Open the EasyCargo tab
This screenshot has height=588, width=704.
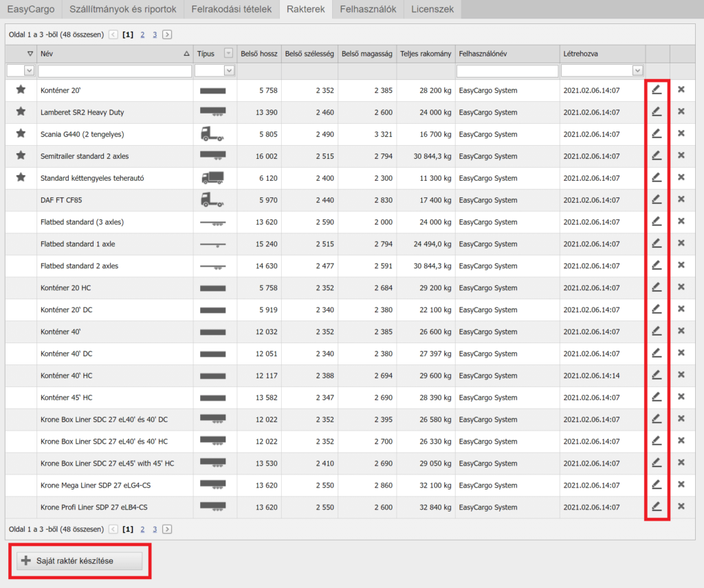tap(30, 9)
